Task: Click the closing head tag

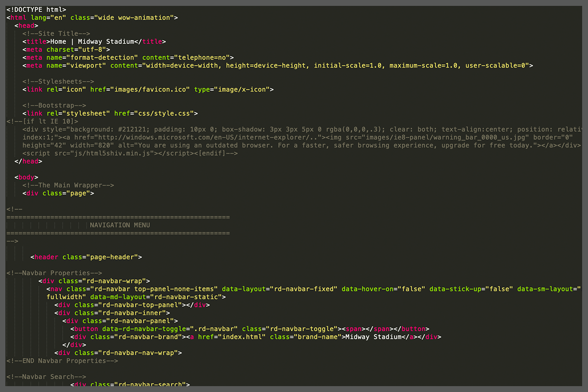Action: [28, 161]
